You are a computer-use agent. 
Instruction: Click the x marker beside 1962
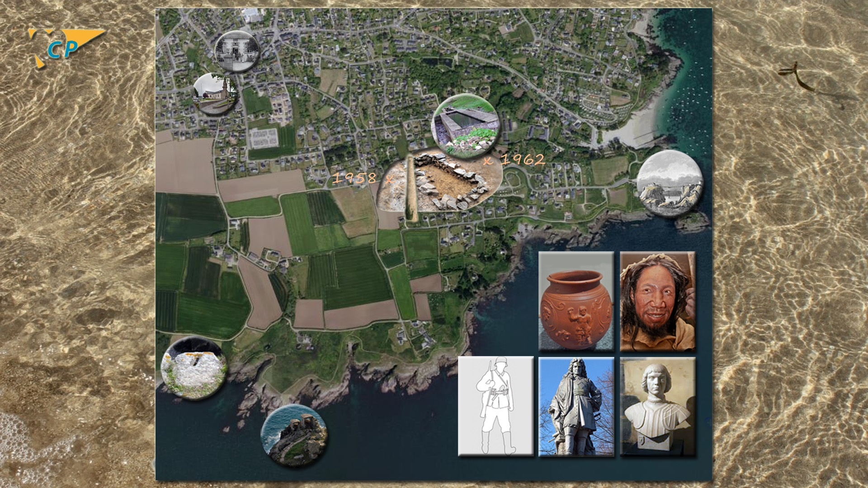(x=487, y=161)
